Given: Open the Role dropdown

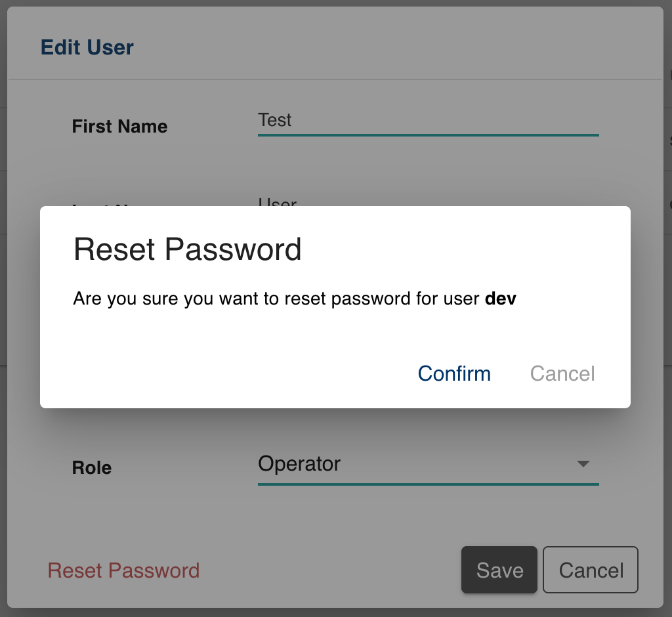Looking at the screenshot, I should pyautogui.click(x=427, y=464).
